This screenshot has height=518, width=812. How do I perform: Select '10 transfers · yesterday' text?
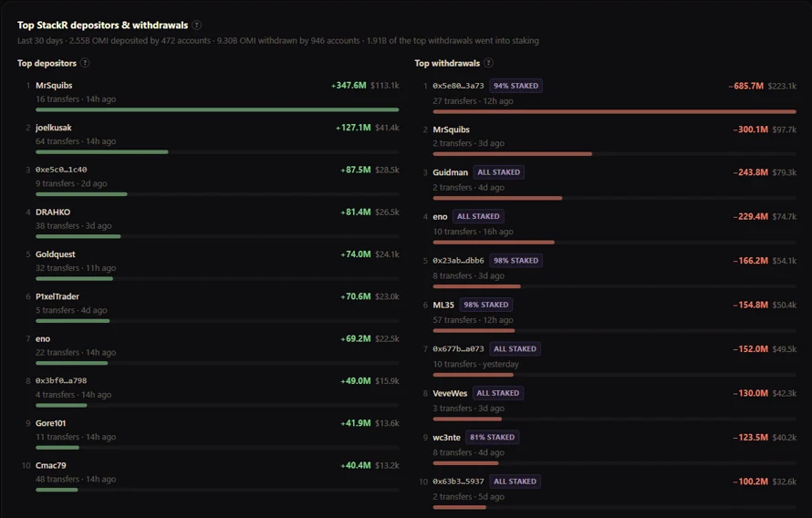coord(475,364)
